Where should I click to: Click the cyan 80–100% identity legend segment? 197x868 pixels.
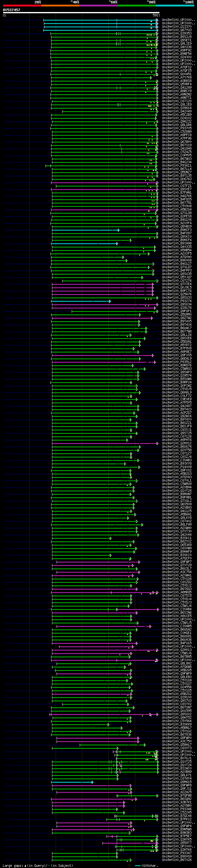(175, 6)
